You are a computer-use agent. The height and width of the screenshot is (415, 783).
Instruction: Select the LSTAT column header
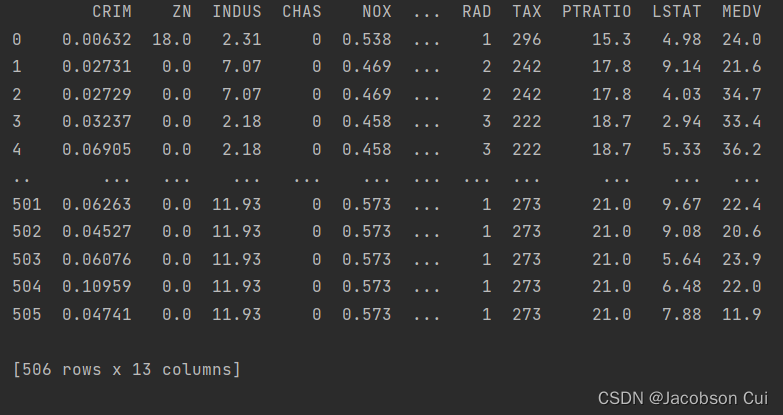click(x=676, y=12)
